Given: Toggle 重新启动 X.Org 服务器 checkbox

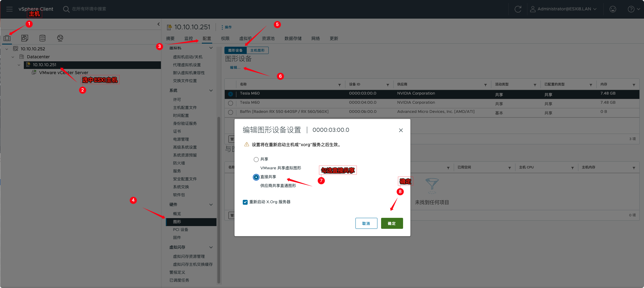Looking at the screenshot, I should pos(245,202).
